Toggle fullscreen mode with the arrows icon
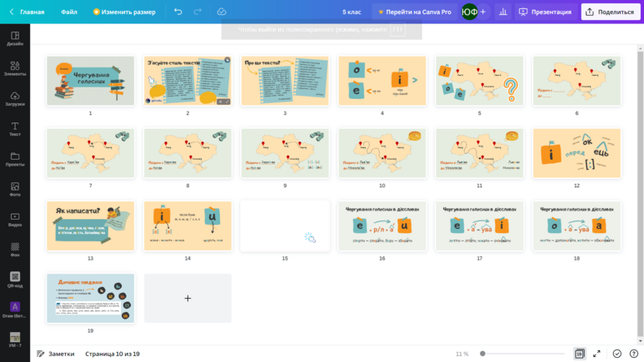This screenshot has width=644, height=362. tap(597, 354)
